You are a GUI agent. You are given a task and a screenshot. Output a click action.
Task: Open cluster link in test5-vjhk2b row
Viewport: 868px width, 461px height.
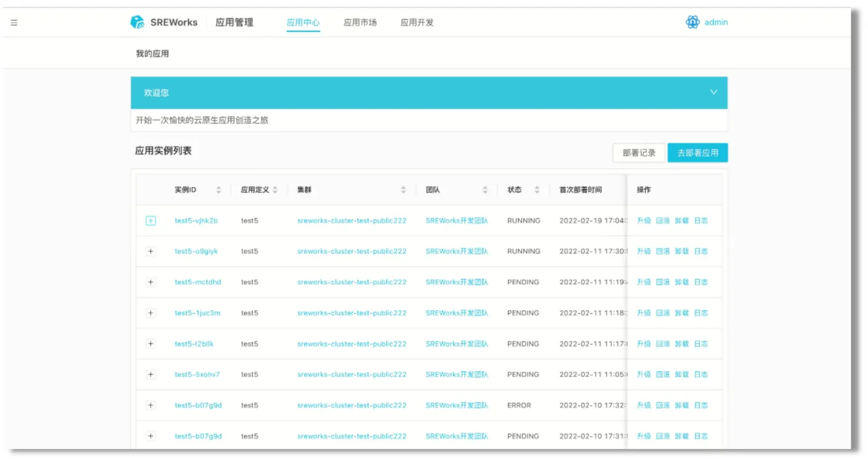tap(352, 221)
